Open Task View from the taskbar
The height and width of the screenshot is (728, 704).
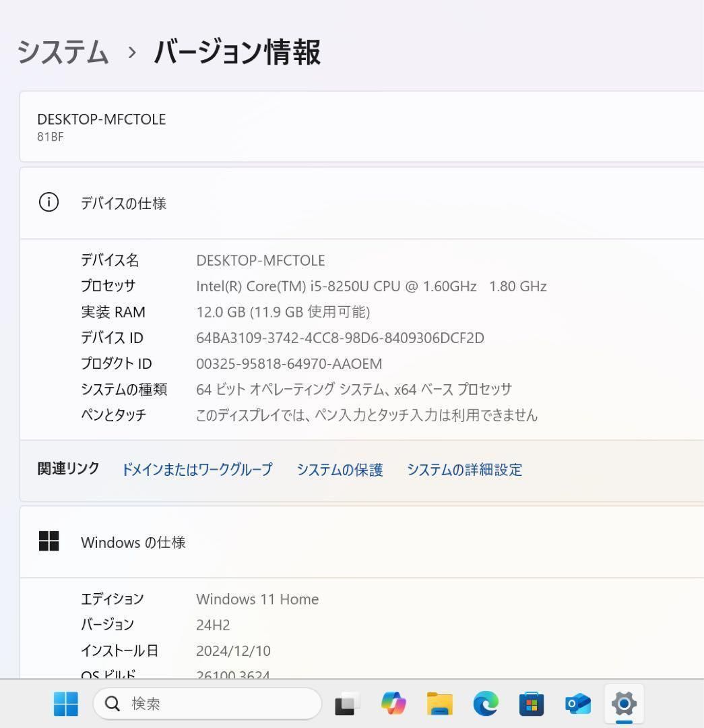(x=347, y=703)
